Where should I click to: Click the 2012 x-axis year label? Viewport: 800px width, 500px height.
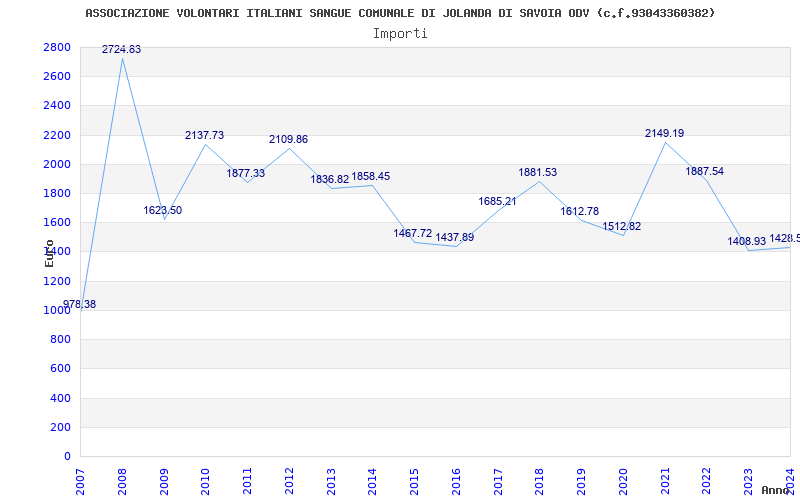tap(289, 482)
